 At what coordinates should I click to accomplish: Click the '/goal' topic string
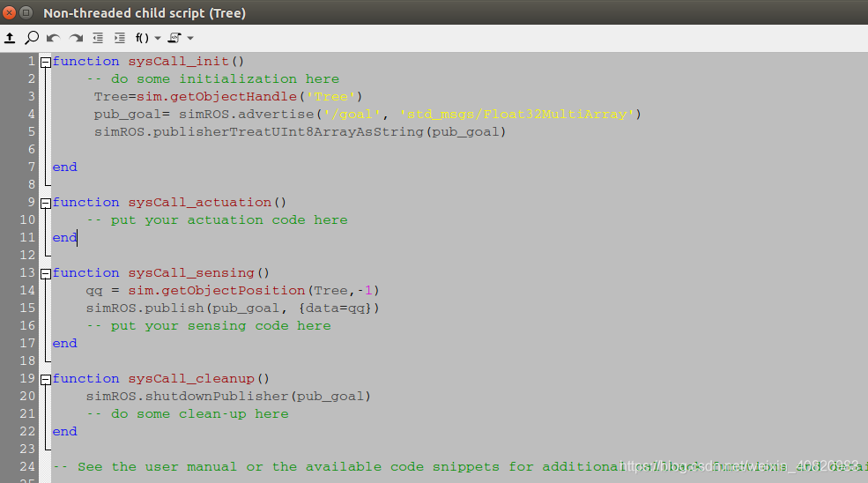tap(352, 114)
